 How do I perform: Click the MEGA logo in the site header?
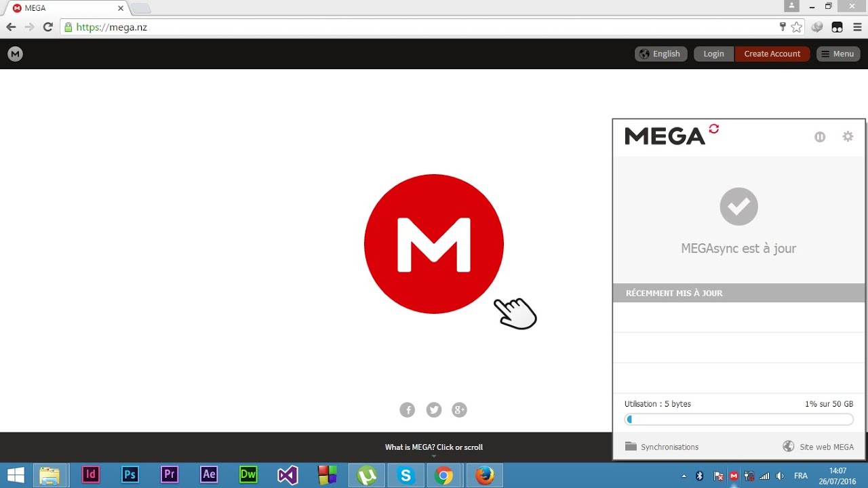[x=15, y=54]
